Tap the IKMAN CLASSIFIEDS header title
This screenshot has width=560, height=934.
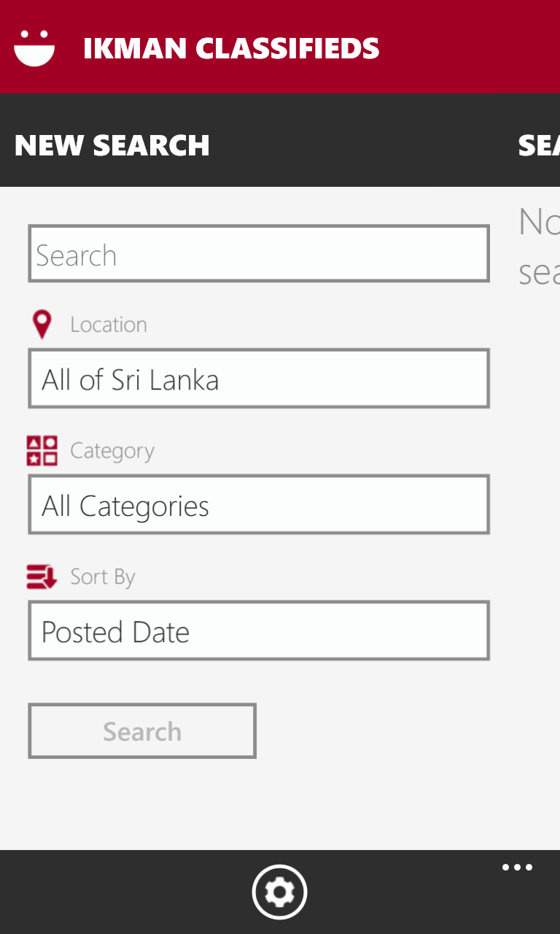231,48
